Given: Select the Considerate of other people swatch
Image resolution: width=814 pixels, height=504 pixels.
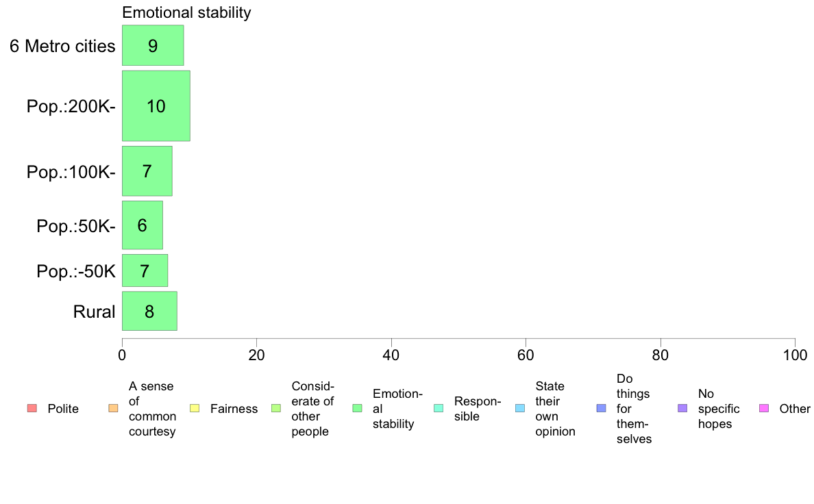Looking at the screenshot, I should (x=276, y=409).
